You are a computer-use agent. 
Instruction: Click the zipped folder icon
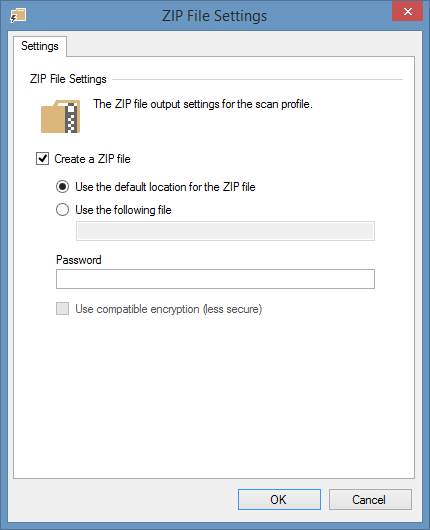tap(61, 116)
